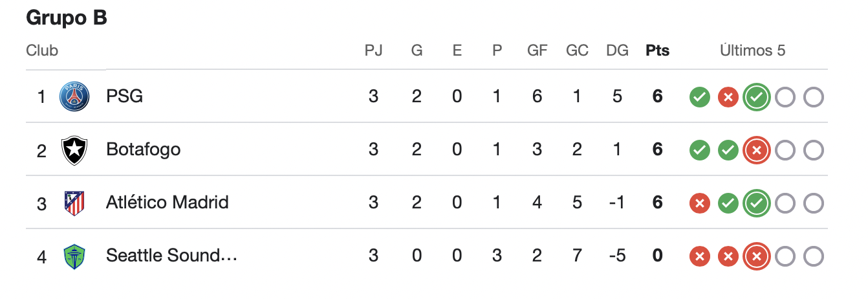This screenshot has height=299, width=868.
Task: Open Atlético Madrid's highlighted latest win icon
Action: click(756, 204)
